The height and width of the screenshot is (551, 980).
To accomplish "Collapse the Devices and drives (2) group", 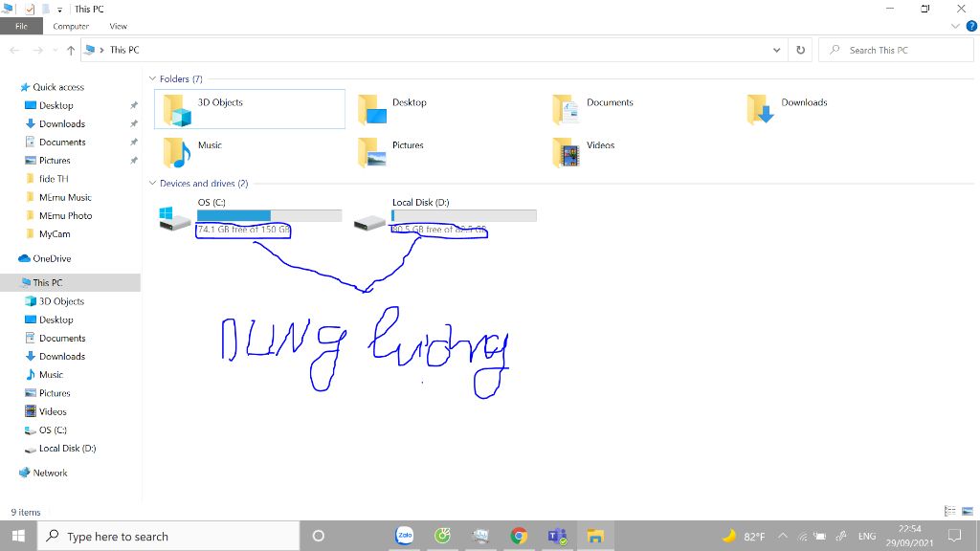I will click(152, 183).
